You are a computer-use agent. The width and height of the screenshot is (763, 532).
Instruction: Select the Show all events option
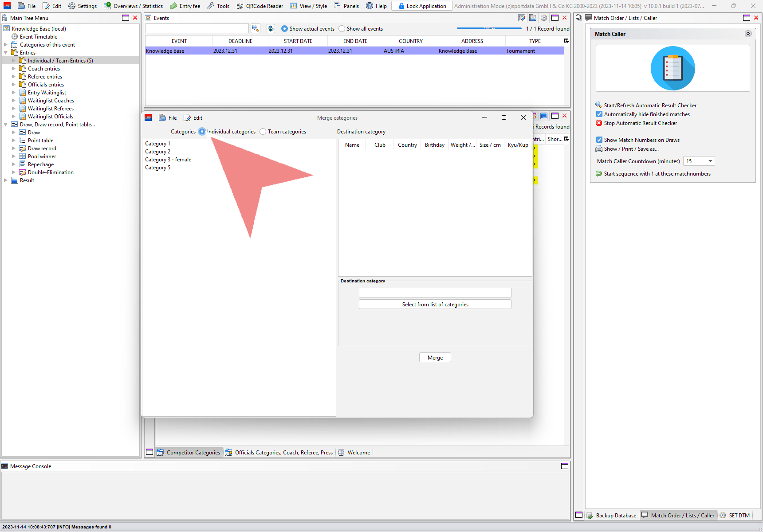342,29
